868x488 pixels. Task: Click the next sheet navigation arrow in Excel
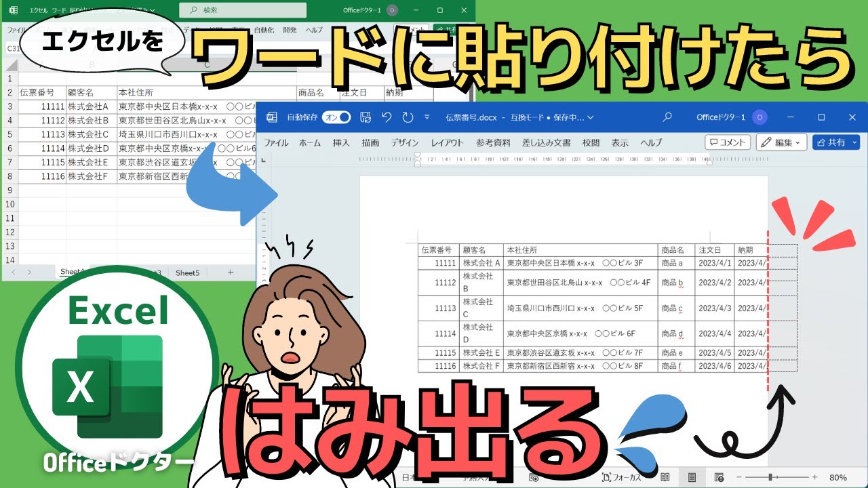coord(29,272)
